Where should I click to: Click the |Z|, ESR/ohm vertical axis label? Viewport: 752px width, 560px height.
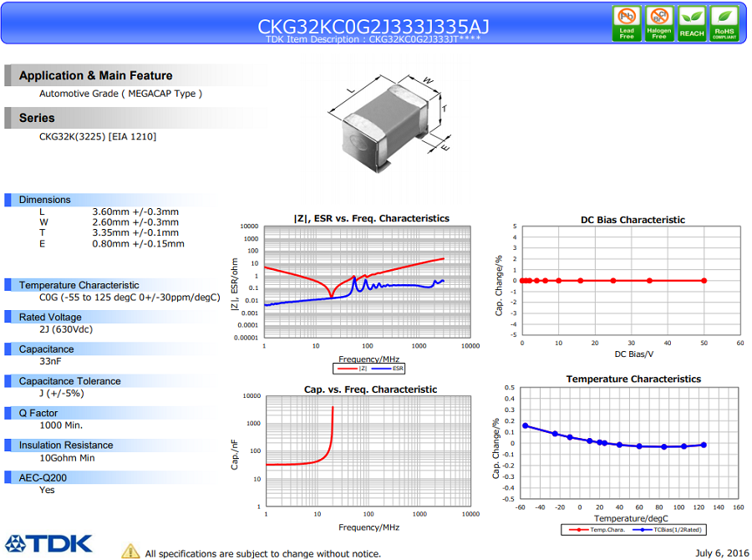pos(235,284)
